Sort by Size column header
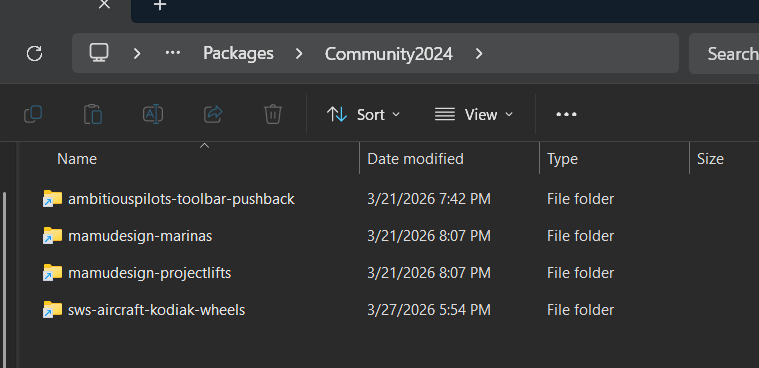759x368 pixels. click(710, 159)
